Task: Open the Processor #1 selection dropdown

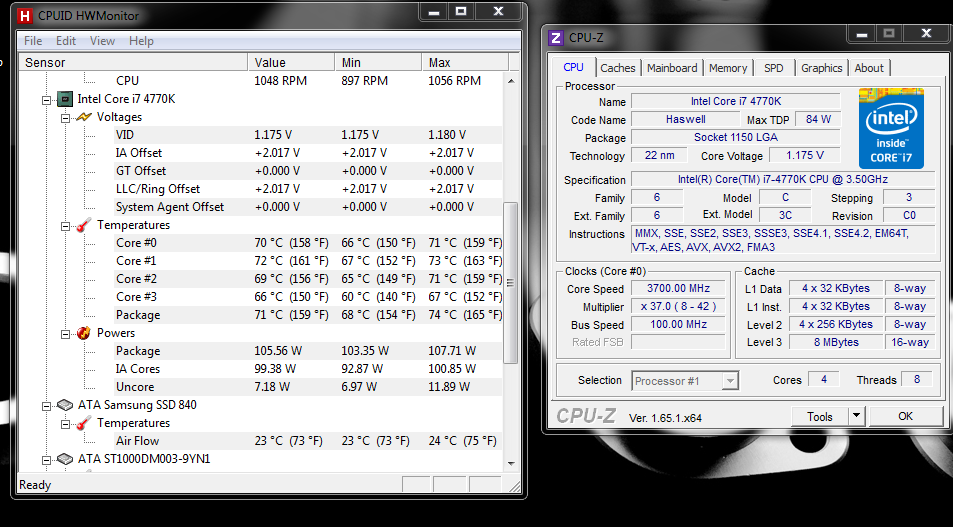Action: click(x=730, y=381)
